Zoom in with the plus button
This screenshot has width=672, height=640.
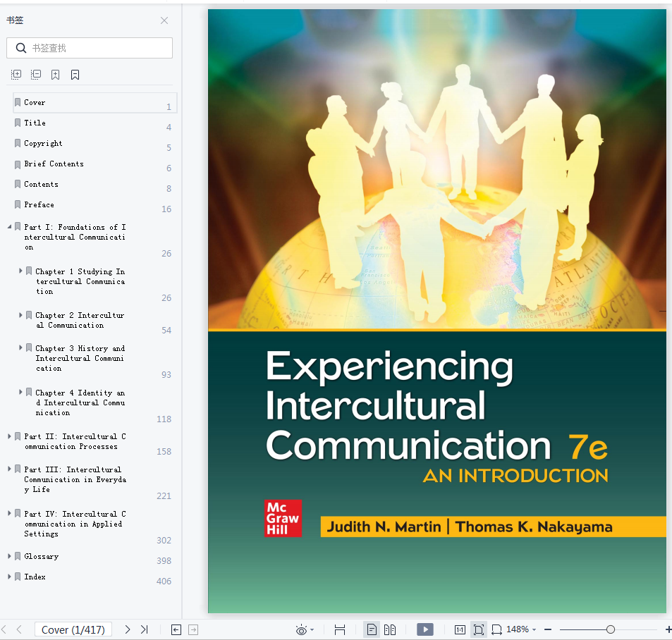coord(668,629)
